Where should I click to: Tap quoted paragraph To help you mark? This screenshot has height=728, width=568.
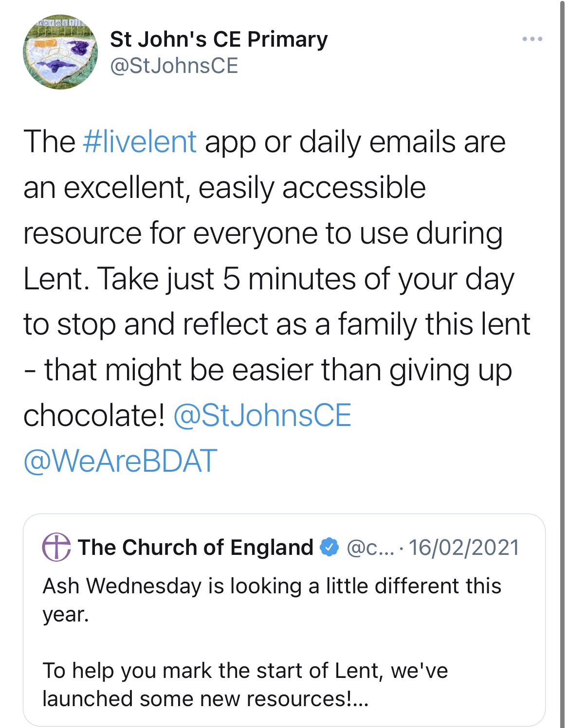coord(245,685)
